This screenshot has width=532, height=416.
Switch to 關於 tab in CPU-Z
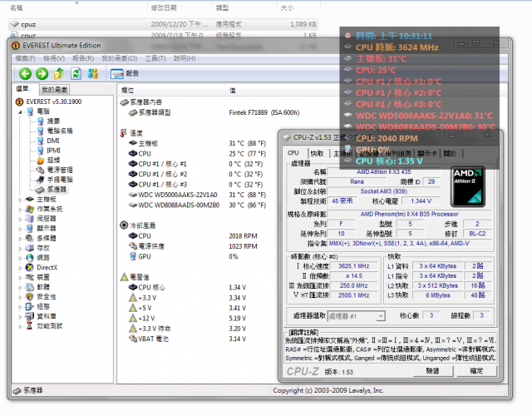450,154
